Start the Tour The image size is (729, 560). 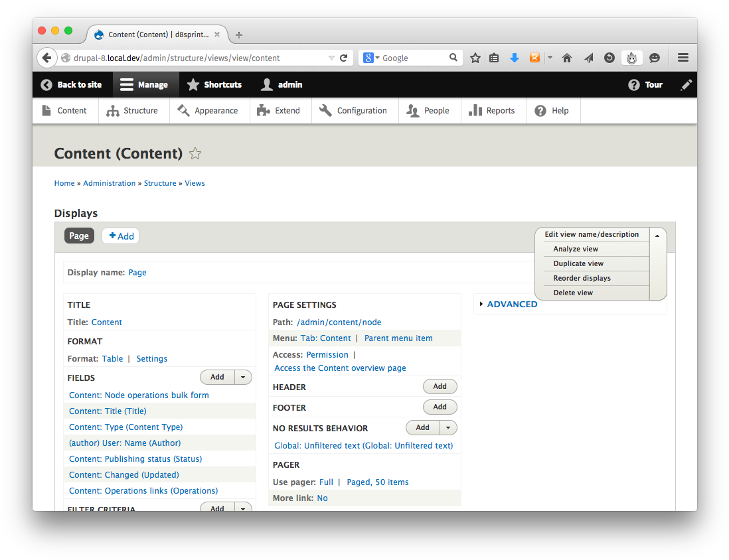pyautogui.click(x=645, y=84)
